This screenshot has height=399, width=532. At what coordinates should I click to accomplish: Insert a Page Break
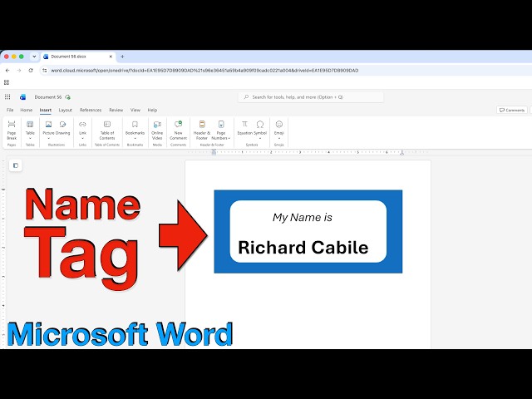tap(12, 130)
